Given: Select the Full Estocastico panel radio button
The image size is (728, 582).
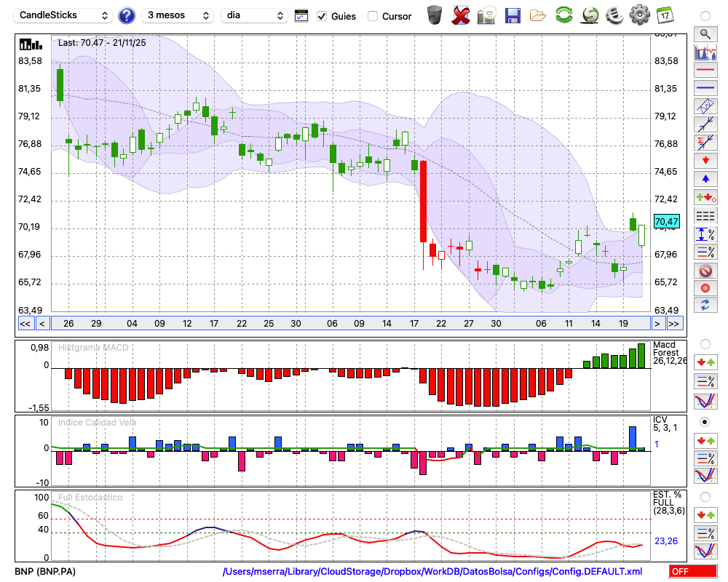Looking at the screenshot, I should [x=705, y=497].
